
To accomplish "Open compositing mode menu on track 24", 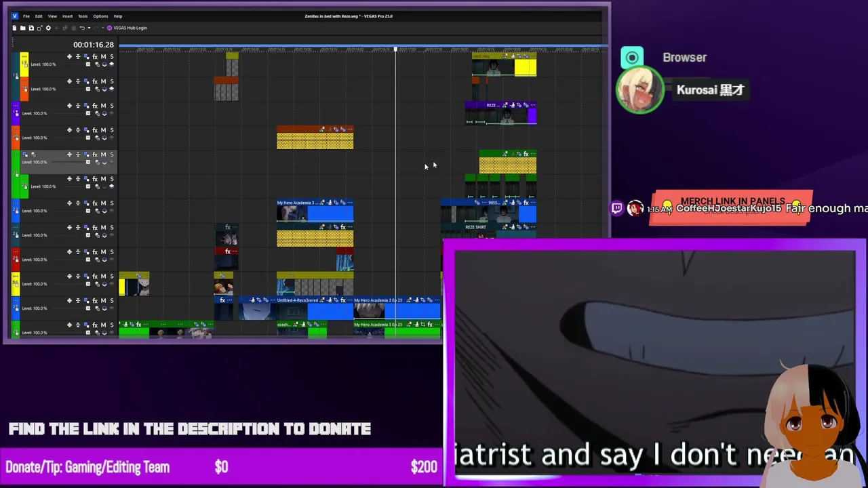I will [x=97, y=235].
